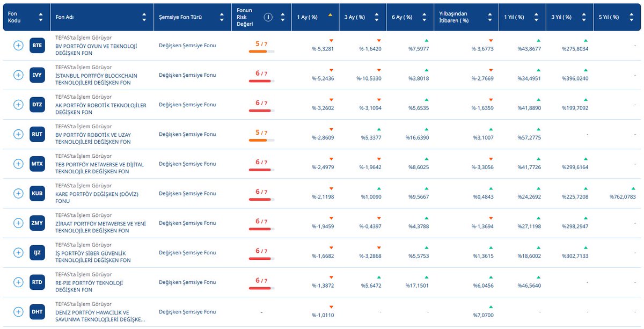This screenshot has width=644, height=329.
Task: Click the RUT fund code badge
Action: click(x=37, y=134)
